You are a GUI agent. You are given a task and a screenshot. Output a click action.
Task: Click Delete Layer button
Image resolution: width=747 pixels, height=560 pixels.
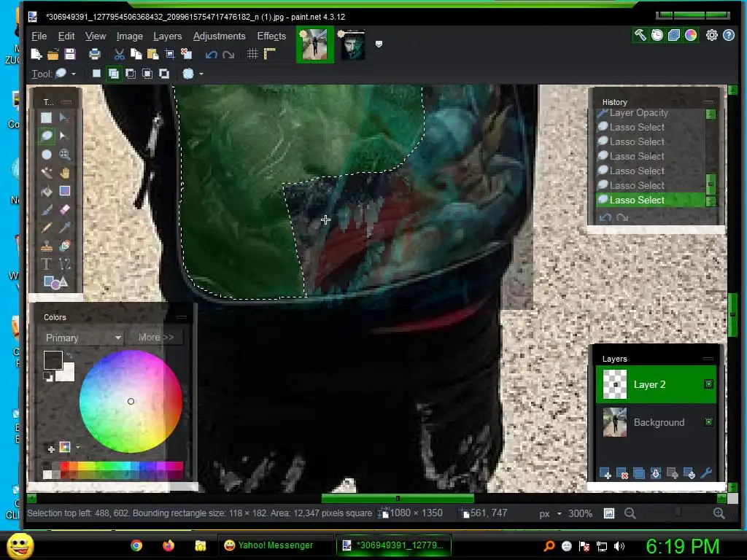[x=622, y=473]
